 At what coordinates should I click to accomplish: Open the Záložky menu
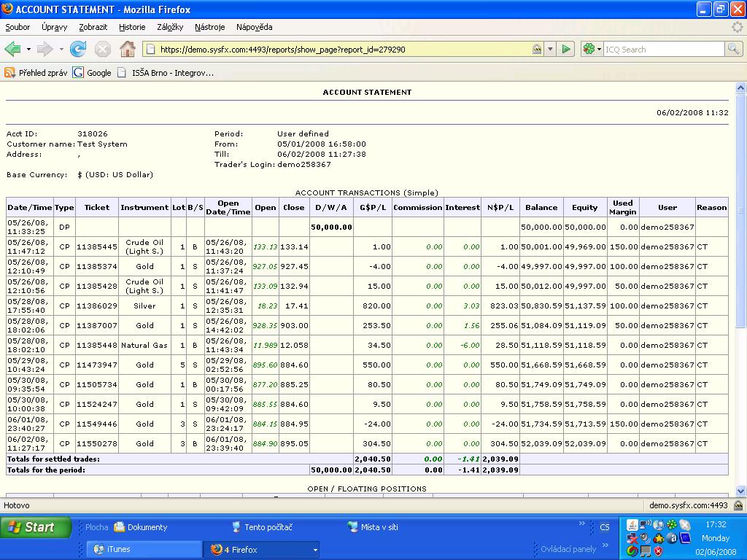pos(169,27)
